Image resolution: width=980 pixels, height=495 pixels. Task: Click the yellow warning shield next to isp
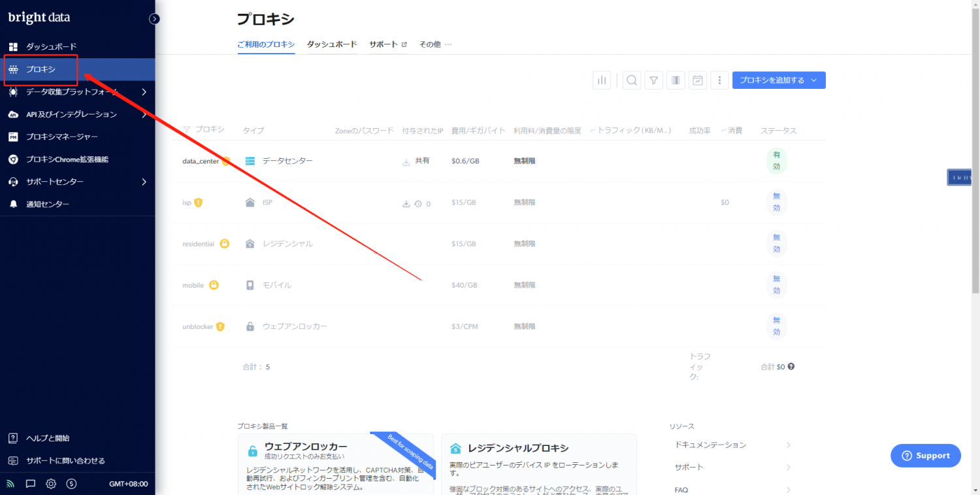click(x=199, y=203)
